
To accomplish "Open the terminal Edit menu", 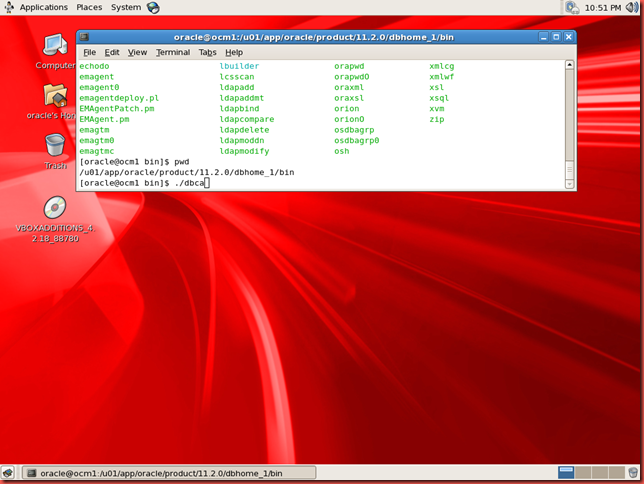I will tap(112, 52).
